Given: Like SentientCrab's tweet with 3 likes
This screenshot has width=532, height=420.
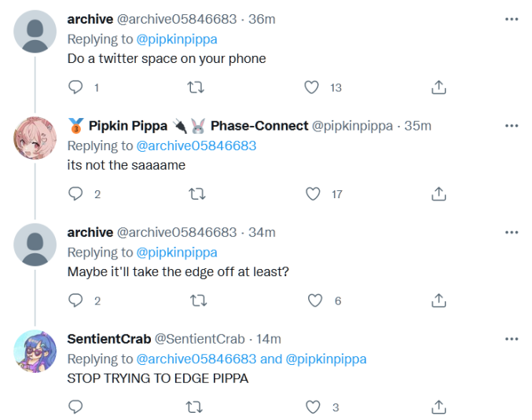Looking at the screenshot, I should tap(313, 407).
